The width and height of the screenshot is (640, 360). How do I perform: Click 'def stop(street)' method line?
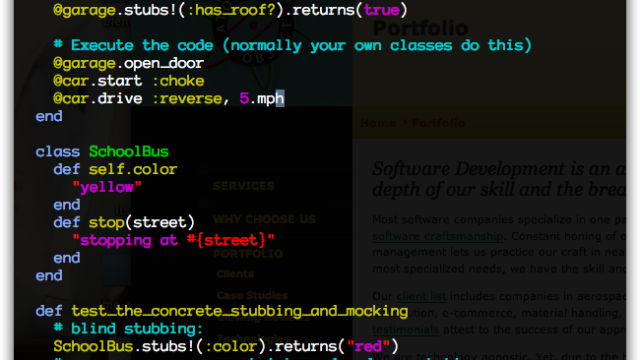(124, 223)
